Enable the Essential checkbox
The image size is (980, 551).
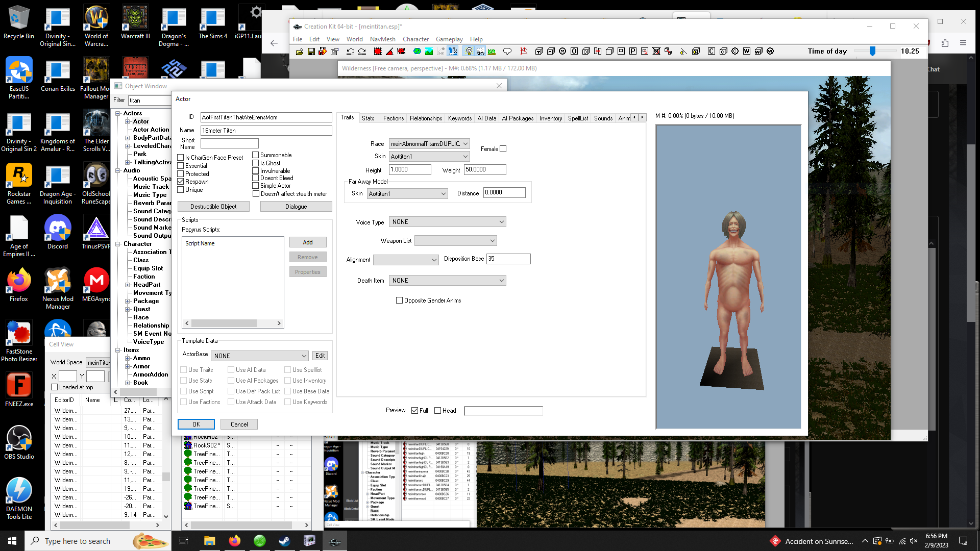181,166
